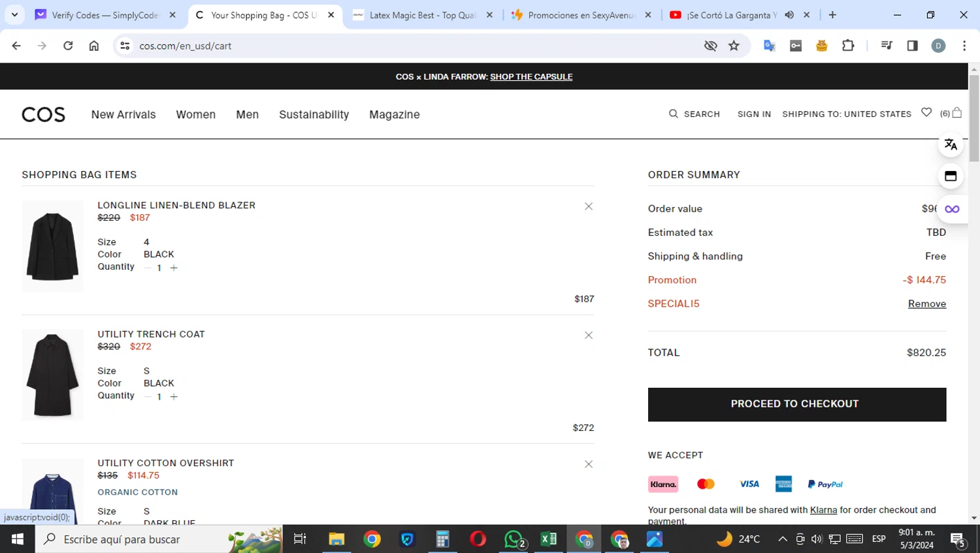The width and height of the screenshot is (980, 553).
Task: Reload the current page
Action: pos(68,46)
